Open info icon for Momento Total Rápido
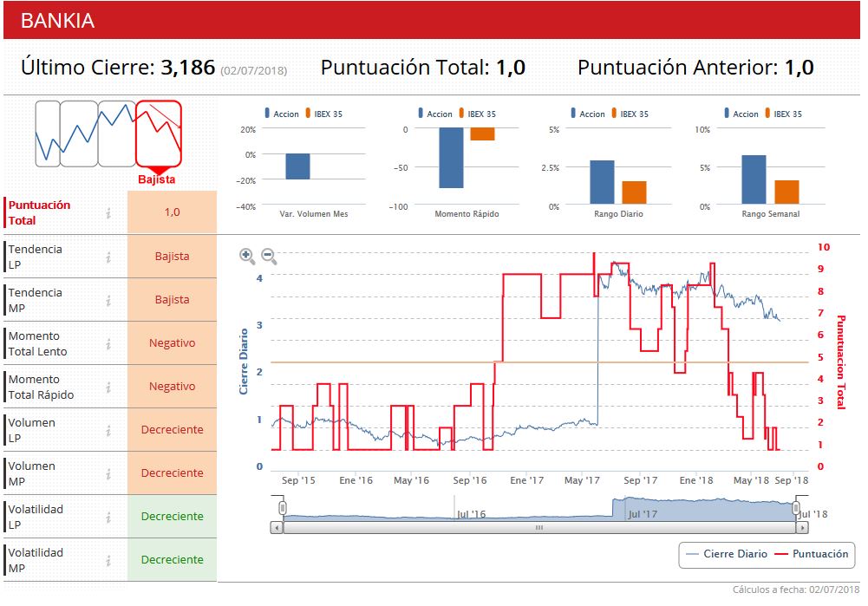This screenshot has height=606, width=868. point(108,387)
